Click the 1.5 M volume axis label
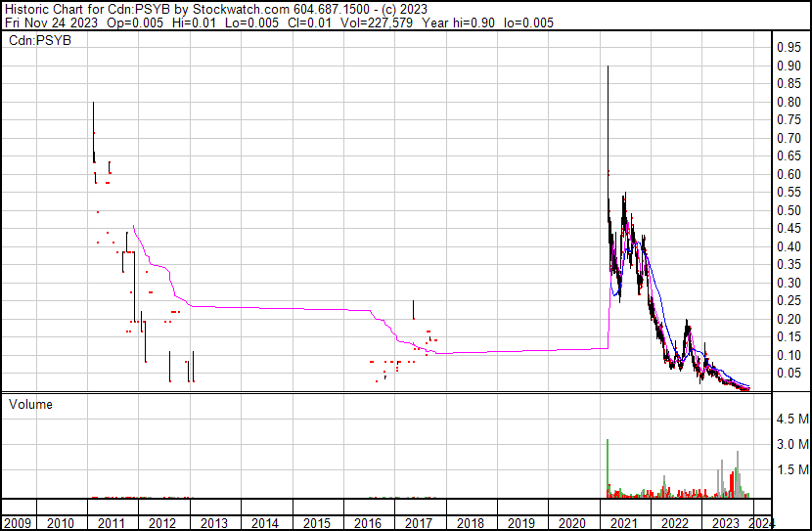The image size is (812, 531). (790, 469)
